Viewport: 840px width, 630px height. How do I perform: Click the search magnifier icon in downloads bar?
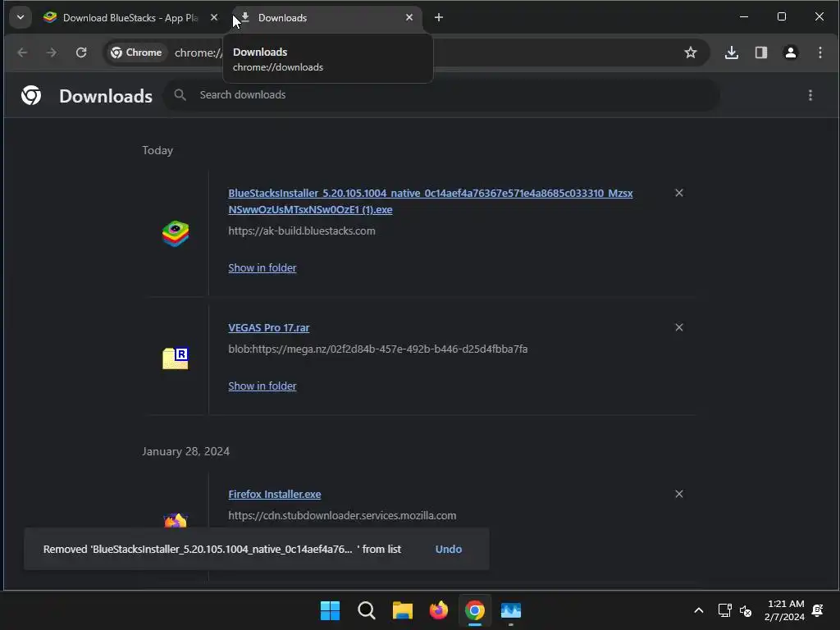(x=180, y=95)
